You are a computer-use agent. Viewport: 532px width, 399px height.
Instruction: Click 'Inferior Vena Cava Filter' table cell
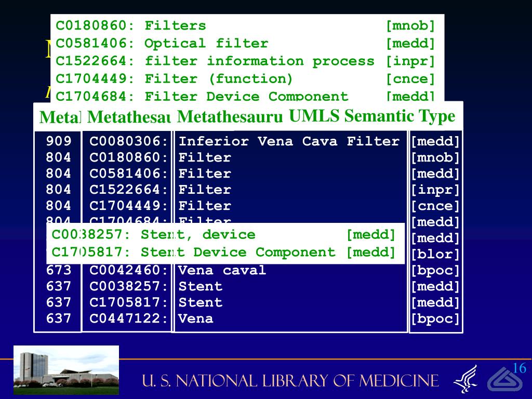[x=289, y=141]
